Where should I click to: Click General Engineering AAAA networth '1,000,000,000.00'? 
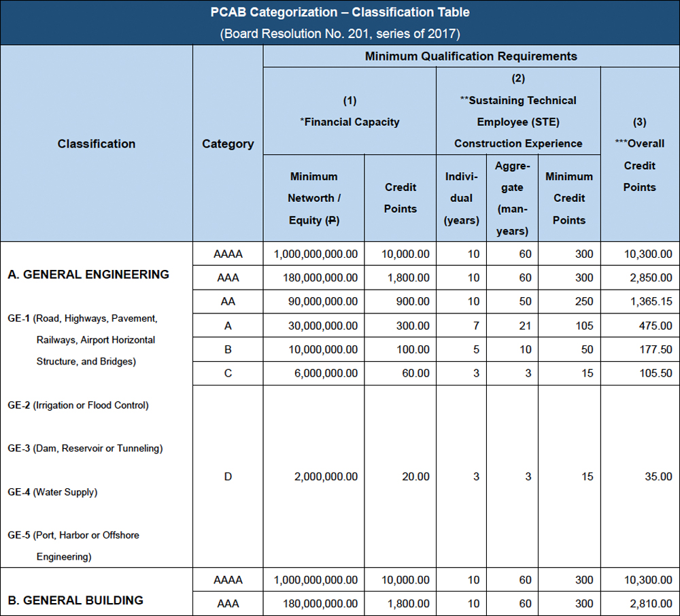pos(316,254)
